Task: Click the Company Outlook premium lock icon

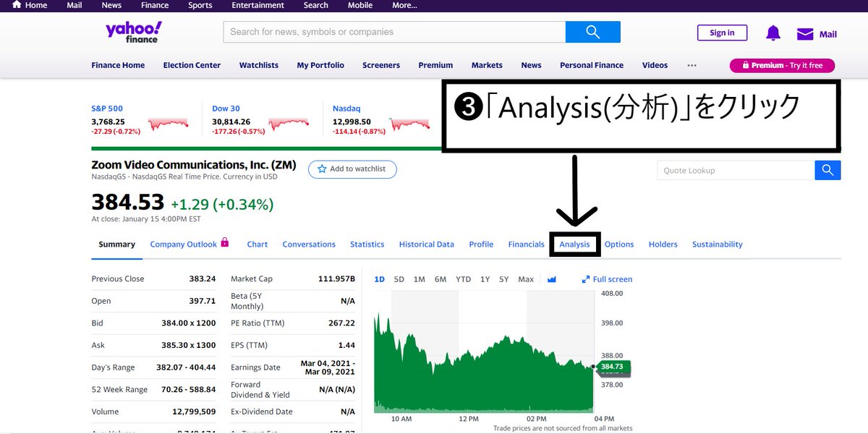Action: pos(225,242)
